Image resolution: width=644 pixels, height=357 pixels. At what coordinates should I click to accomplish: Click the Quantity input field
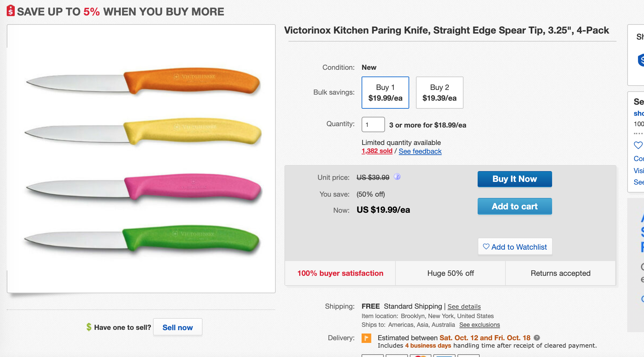click(373, 125)
